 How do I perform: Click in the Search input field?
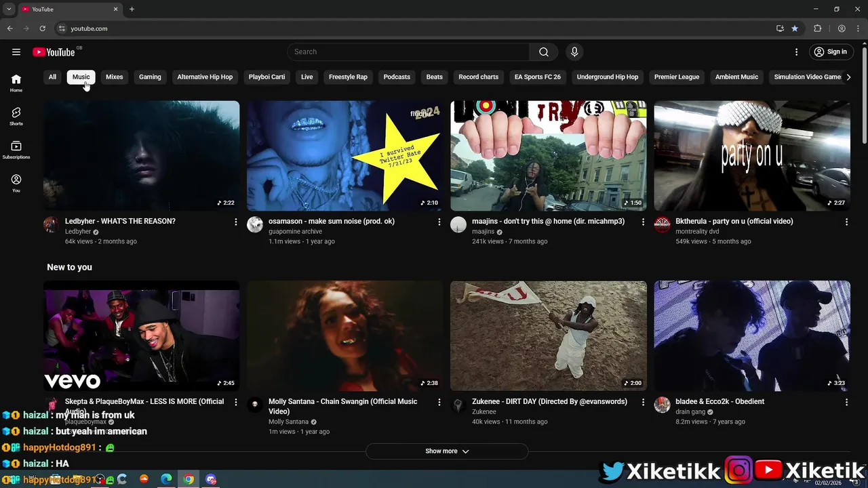(x=408, y=52)
